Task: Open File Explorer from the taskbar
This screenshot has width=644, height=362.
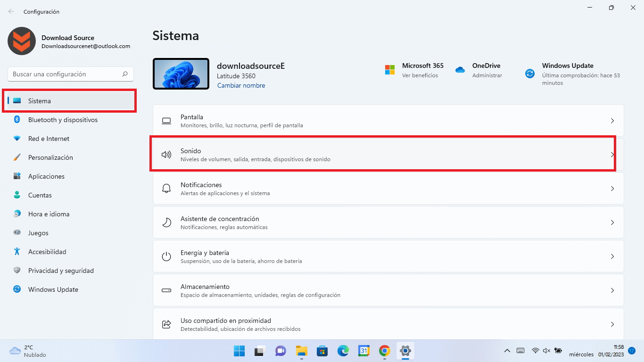Action: [x=301, y=351]
